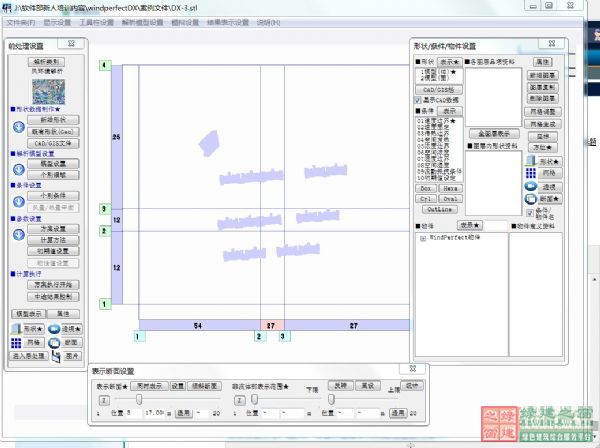Image resolution: width=600 pixels, height=448 pixels.
Task: Click the 断面 section icon in right panel
Action: (x=530, y=198)
